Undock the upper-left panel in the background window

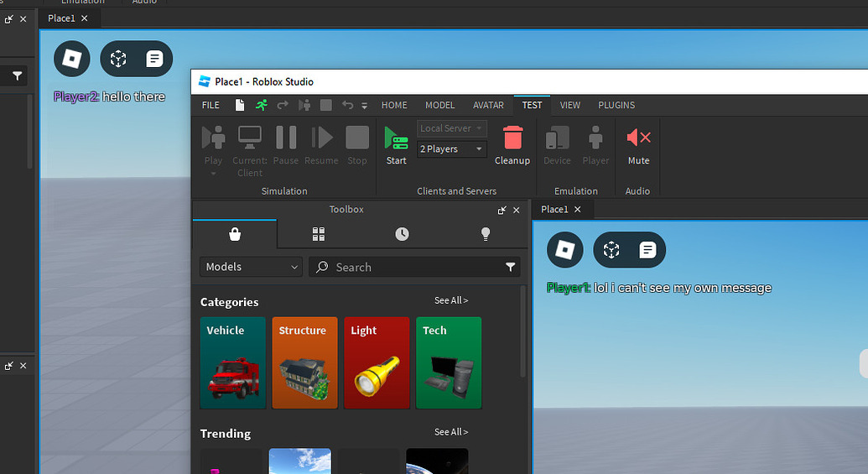coord(9,18)
